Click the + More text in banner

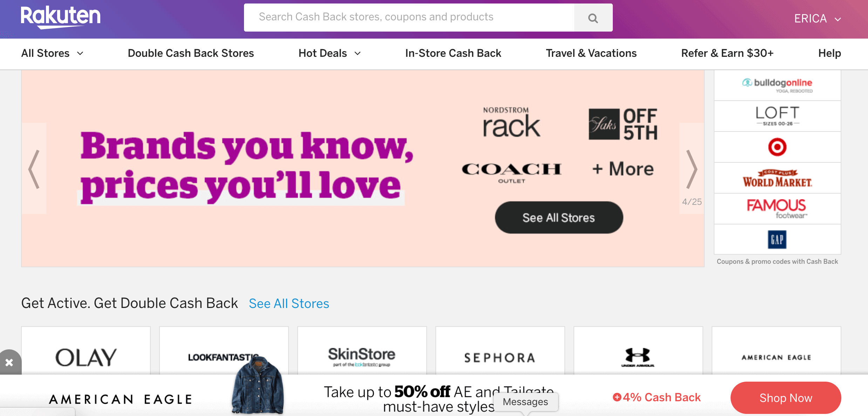click(x=623, y=169)
